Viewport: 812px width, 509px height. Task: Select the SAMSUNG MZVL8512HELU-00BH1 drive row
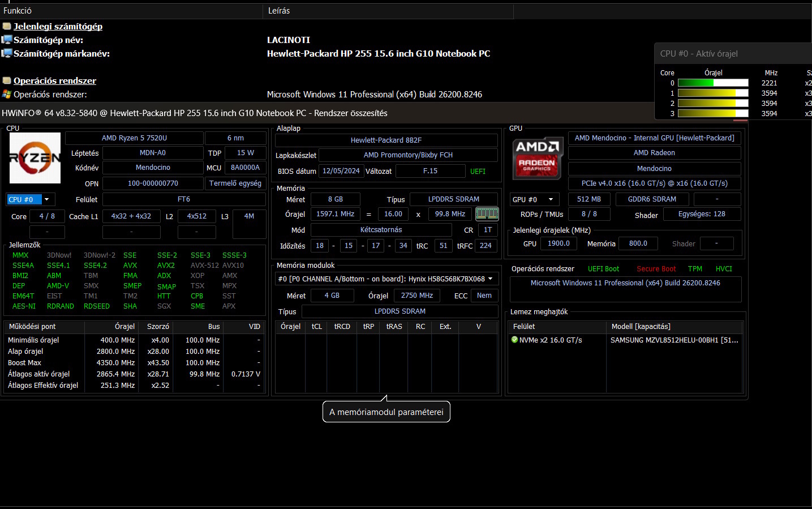[x=625, y=340]
